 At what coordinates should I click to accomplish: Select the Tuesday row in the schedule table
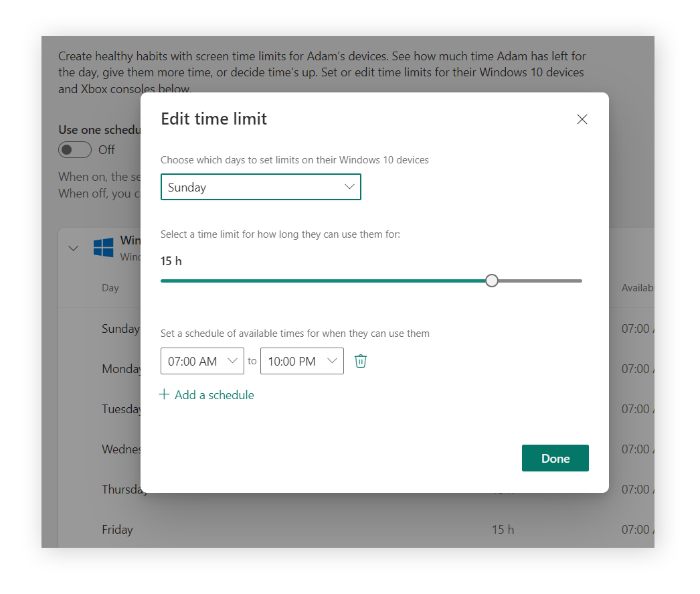pos(122,409)
